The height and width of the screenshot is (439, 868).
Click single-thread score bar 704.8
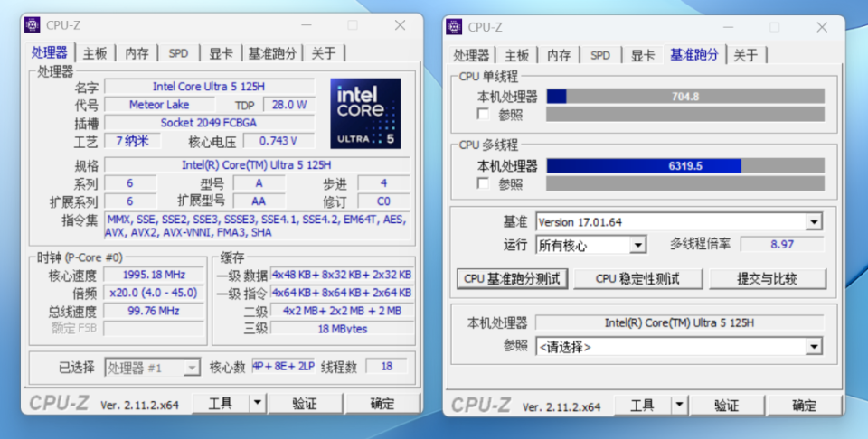click(685, 97)
